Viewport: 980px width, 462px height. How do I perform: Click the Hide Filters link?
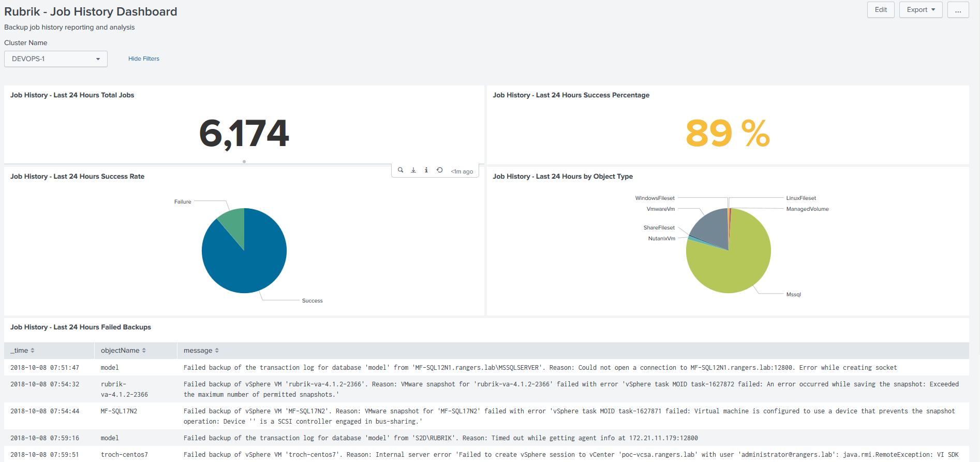(x=144, y=59)
